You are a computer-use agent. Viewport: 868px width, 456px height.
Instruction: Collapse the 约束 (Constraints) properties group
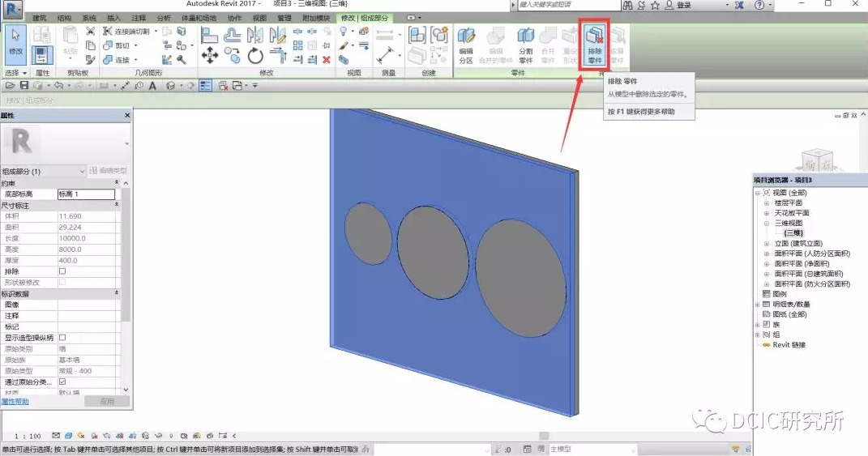point(116,182)
